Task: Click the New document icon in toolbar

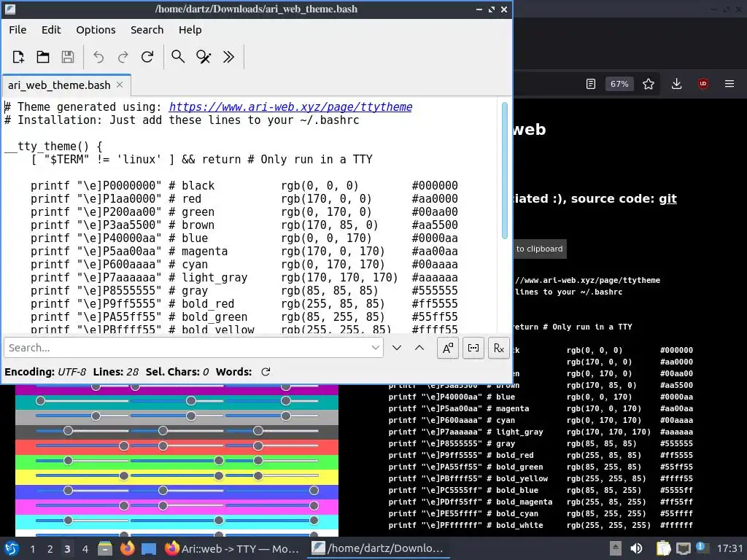Action: coord(18,57)
